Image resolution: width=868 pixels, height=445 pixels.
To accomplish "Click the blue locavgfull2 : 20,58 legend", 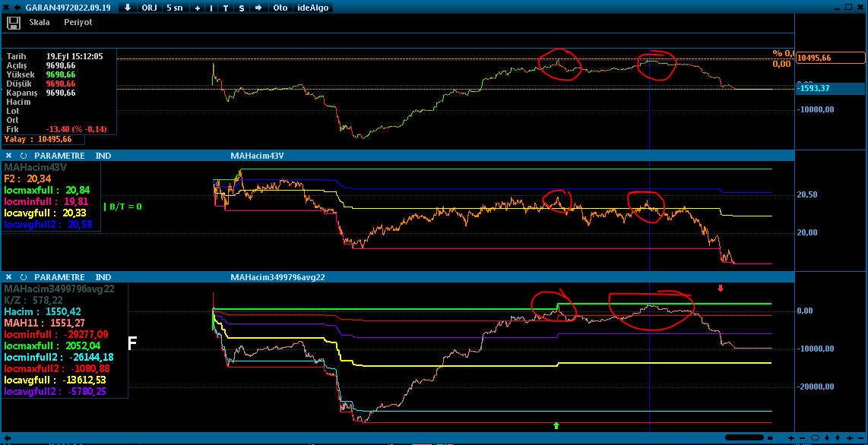I will pos(48,225).
